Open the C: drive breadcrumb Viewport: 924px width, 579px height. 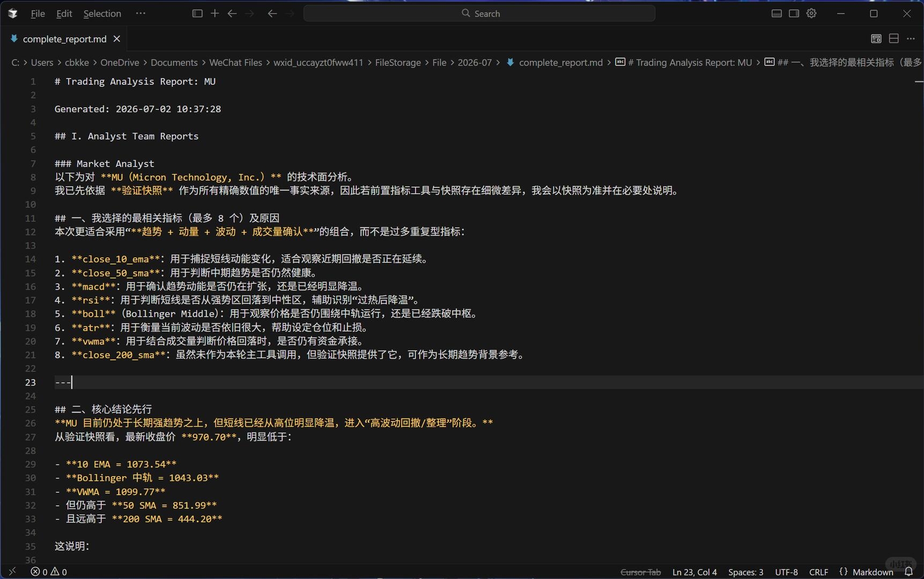pyautogui.click(x=15, y=62)
